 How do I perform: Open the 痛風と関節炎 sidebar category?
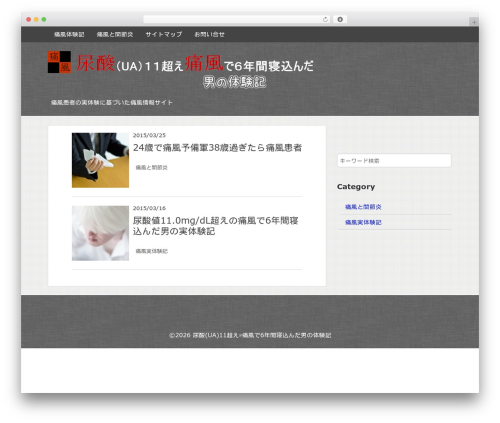click(363, 207)
